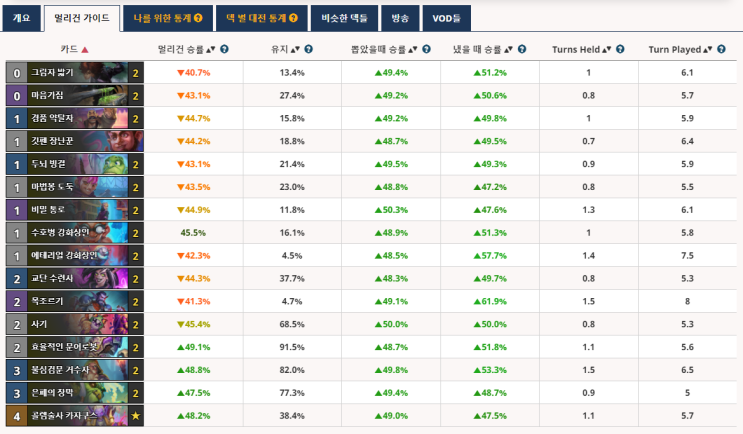This screenshot has width=743, height=434.
Task: Open the 골렘술사 카자쿠스 legendary card tile
Action: click(75, 416)
